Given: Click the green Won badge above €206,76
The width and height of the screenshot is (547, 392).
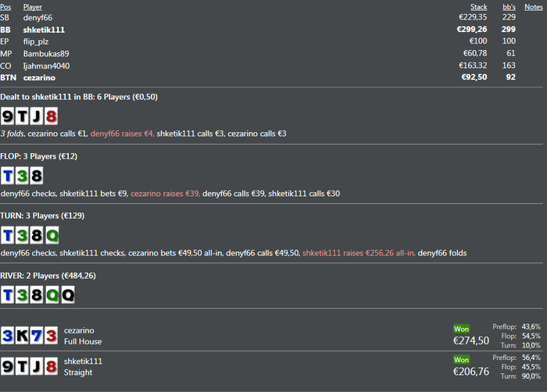Looking at the screenshot, I should click(462, 360).
